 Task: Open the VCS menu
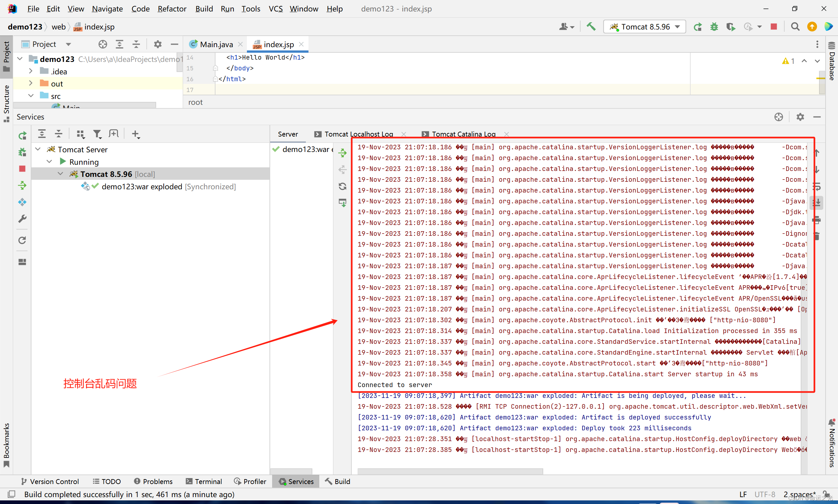tap(276, 9)
